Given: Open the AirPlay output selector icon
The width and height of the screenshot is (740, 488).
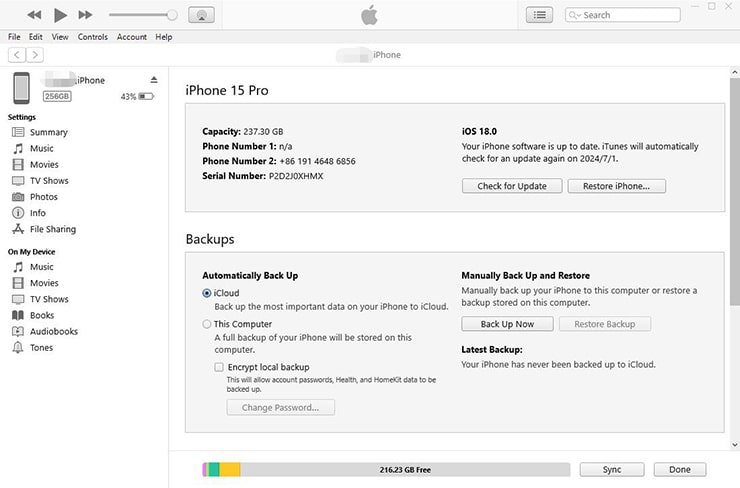Looking at the screenshot, I should [201, 15].
